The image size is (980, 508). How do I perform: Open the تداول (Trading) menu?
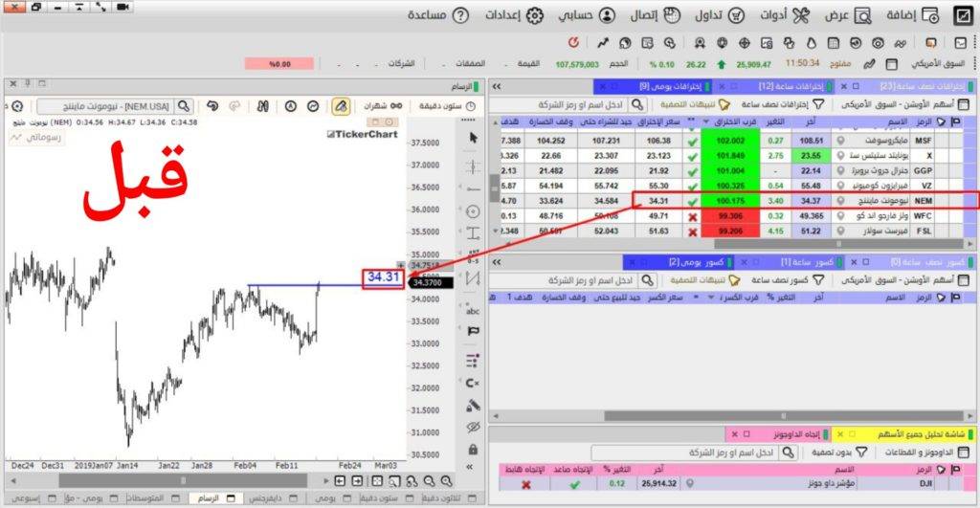(x=720, y=15)
